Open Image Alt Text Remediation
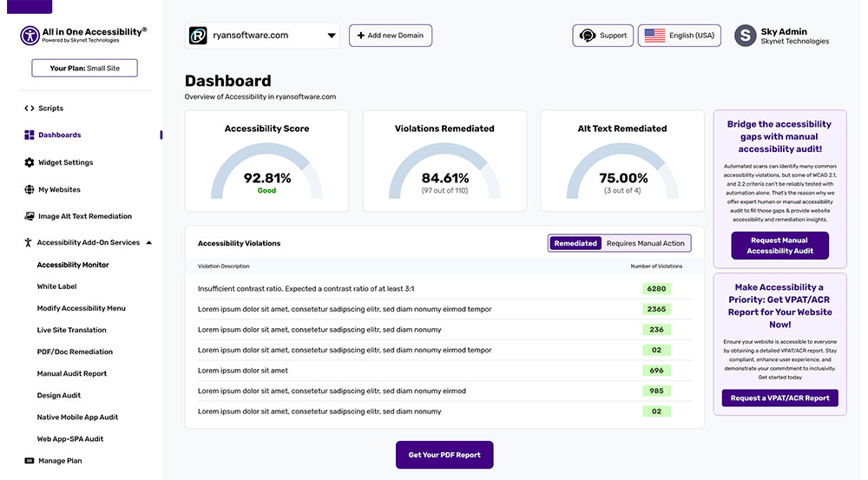This screenshot has height=480, width=868. [85, 216]
